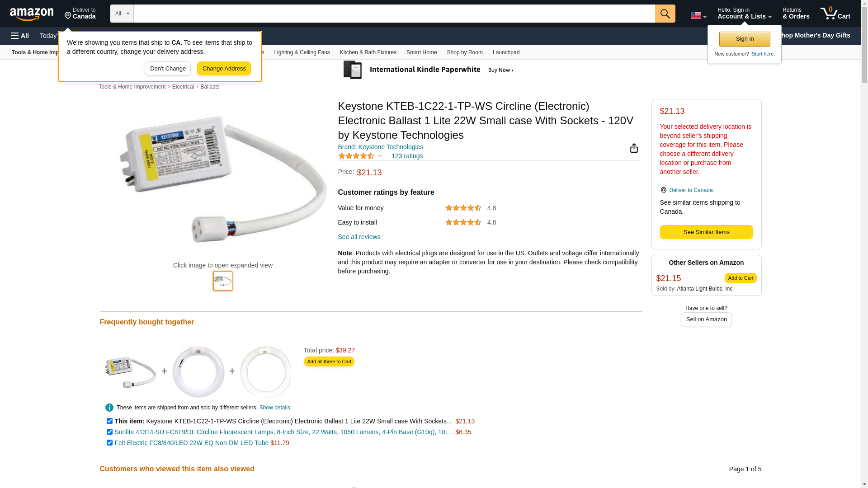Click into the Amazon search field

[393, 14]
